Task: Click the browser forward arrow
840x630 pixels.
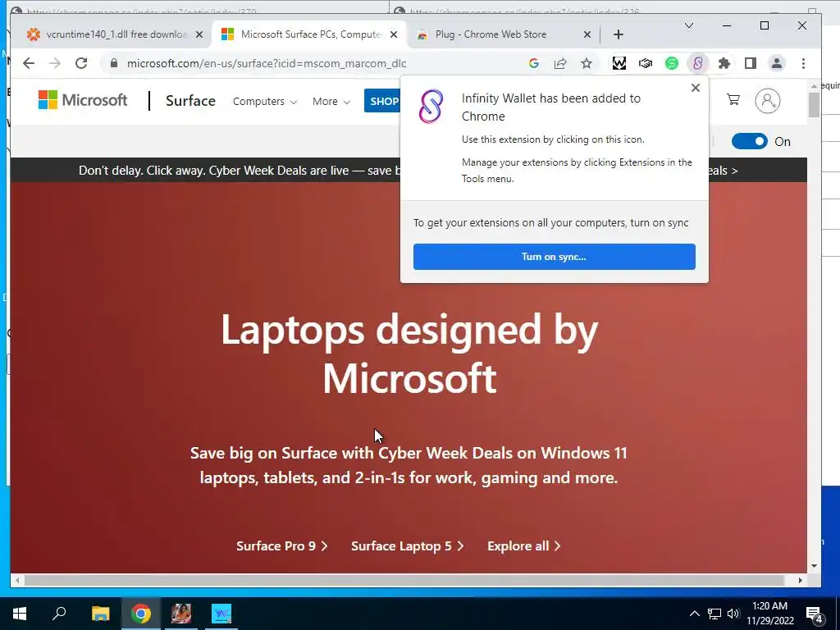Action: (55, 63)
